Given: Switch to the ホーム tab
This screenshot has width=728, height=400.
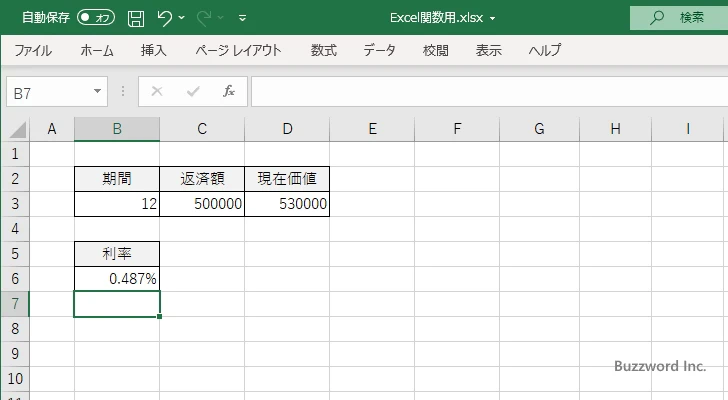Looking at the screenshot, I should (x=97, y=50).
